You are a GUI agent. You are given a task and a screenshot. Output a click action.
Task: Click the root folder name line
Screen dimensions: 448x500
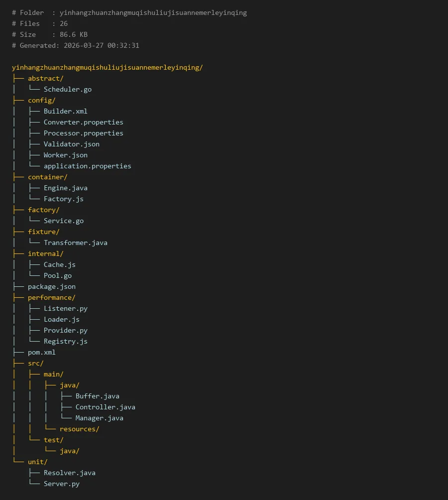click(107, 67)
